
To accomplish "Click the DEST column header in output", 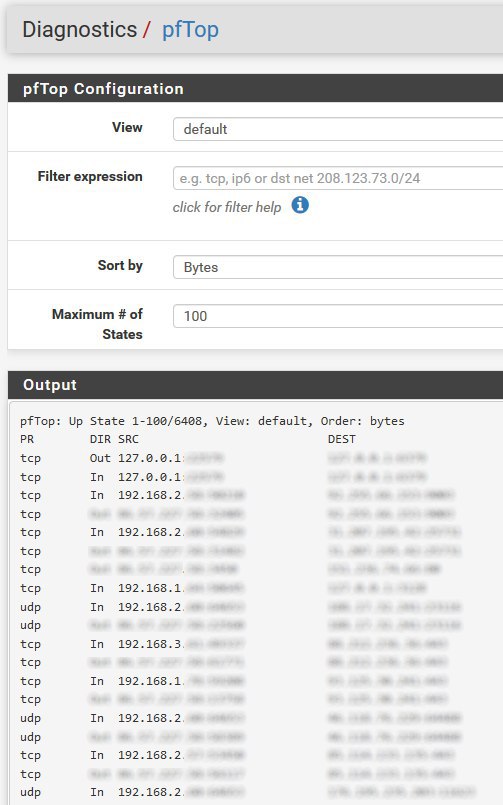I will (x=342, y=439).
